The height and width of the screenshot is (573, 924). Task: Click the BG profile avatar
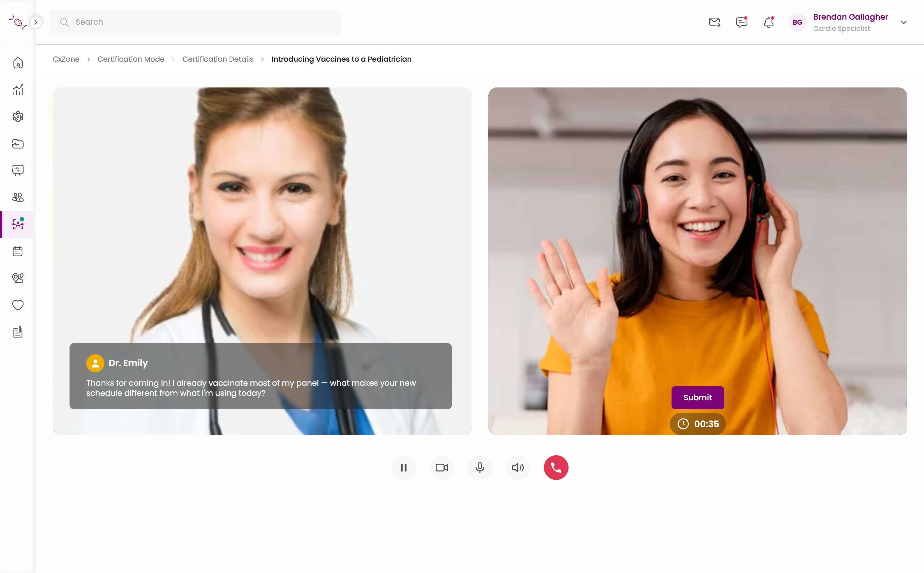tap(797, 22)
